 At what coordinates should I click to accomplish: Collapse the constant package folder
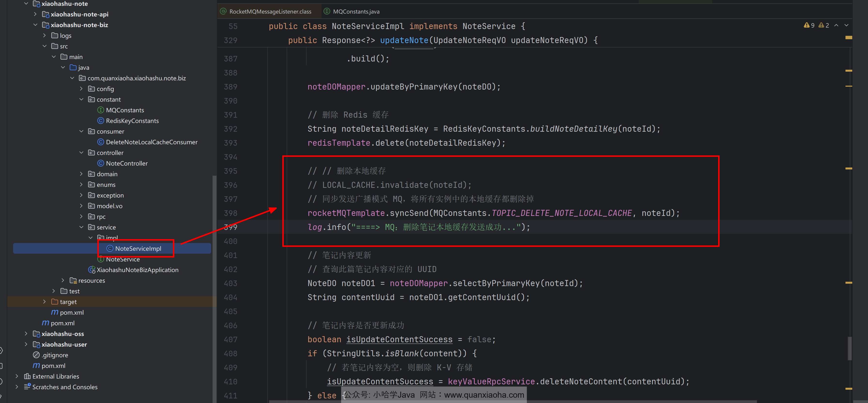[x=81, y=99]
